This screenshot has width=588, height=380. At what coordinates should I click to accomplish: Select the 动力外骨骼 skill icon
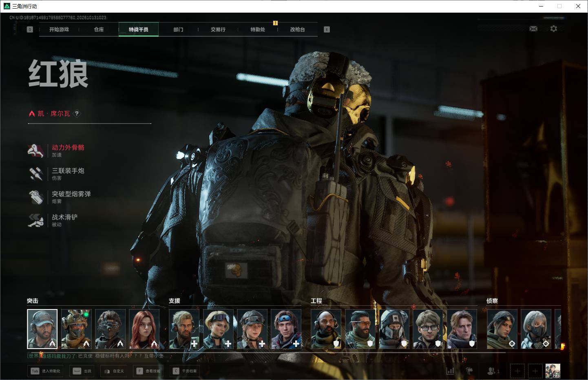36,151
